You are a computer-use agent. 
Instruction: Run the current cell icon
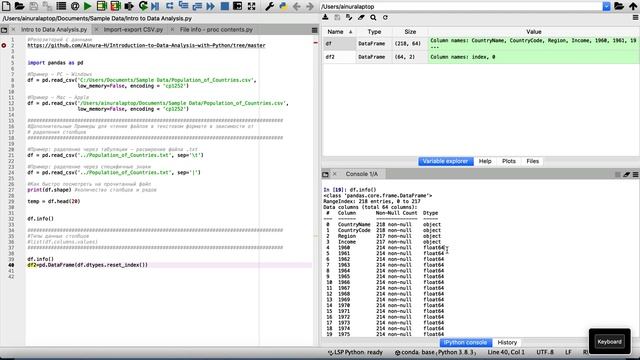pos(101,6)
